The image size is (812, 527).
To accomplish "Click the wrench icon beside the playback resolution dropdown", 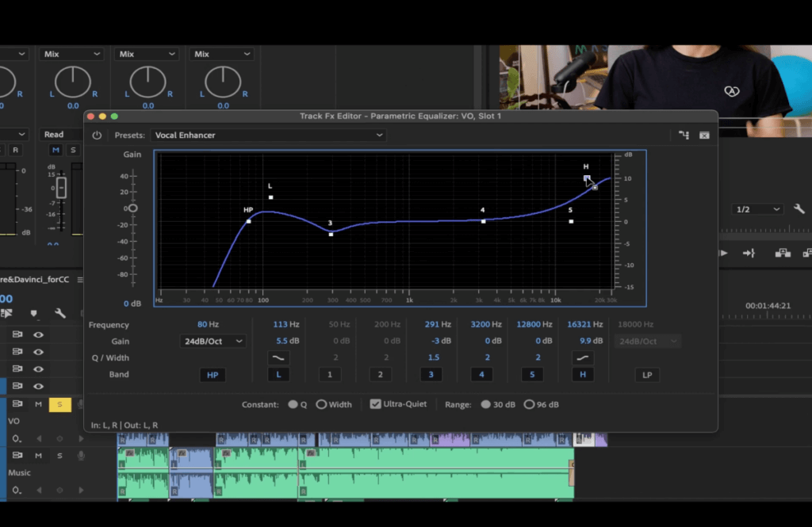I will pos(799,209).
